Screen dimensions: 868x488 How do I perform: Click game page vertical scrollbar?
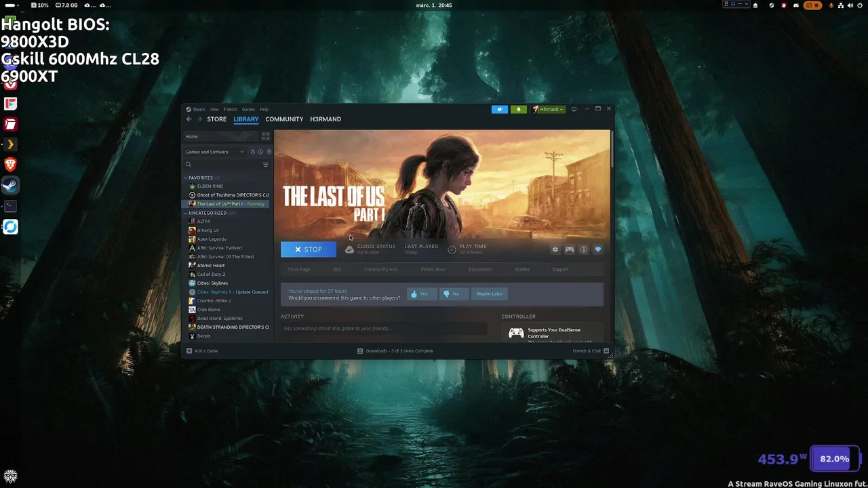pos(612,149)
